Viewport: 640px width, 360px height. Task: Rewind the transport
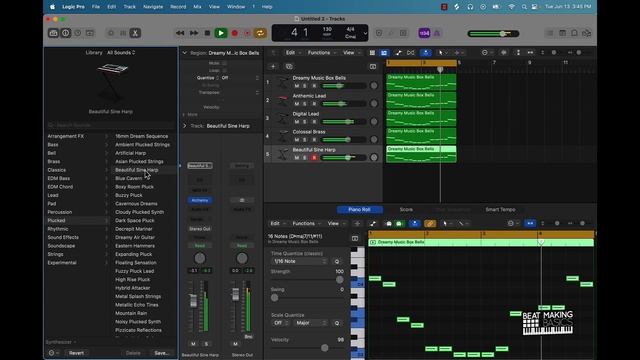coord(180,33)
